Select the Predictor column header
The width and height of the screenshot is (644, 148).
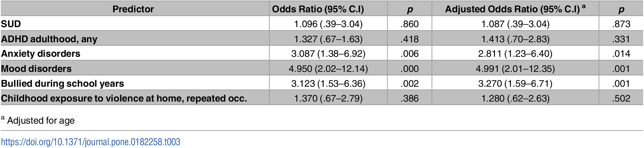133,9
